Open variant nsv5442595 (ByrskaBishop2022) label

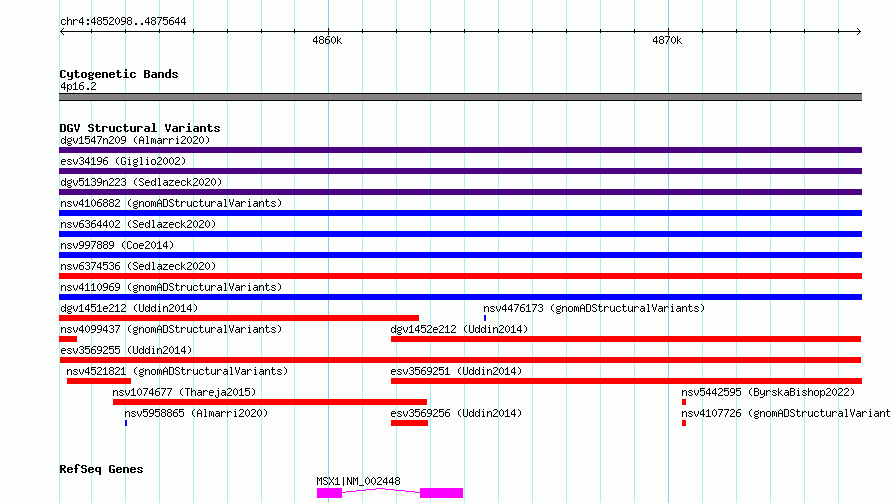768,392
